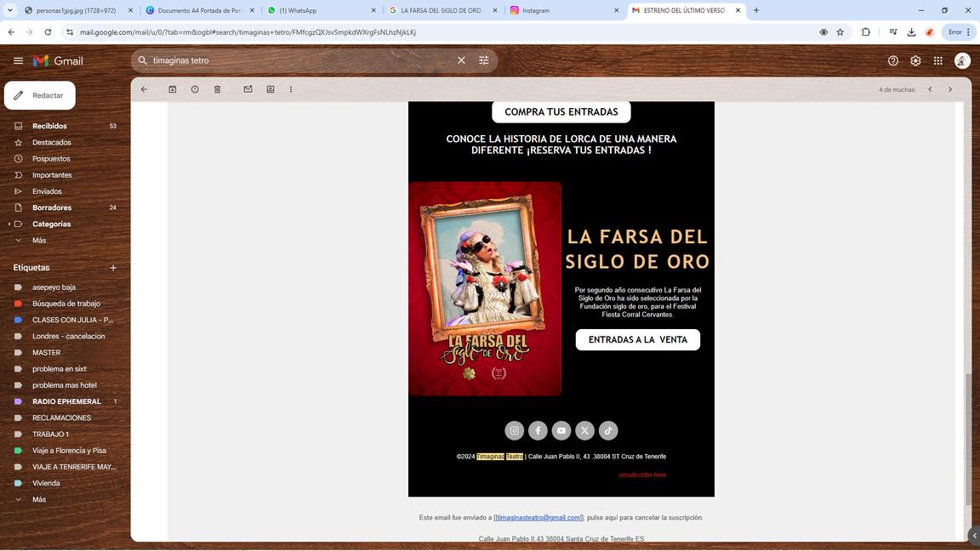
Task: Open TikTok icon in email footer
Action: coord(608,430)
